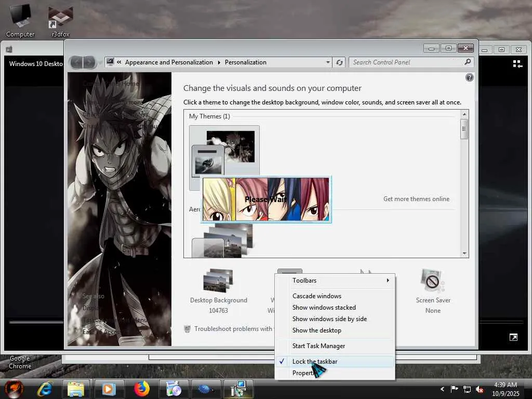Click the themes list scroll up arrow
Image resolution: width=532 pixels, height=399 pixels.
click(464, 114)
